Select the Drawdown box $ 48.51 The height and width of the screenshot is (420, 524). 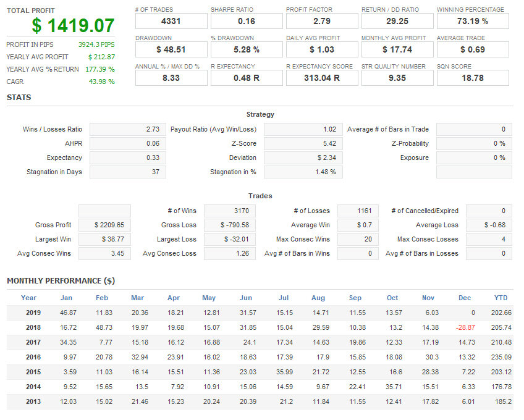pyautogui.click(x=171, y=49)
